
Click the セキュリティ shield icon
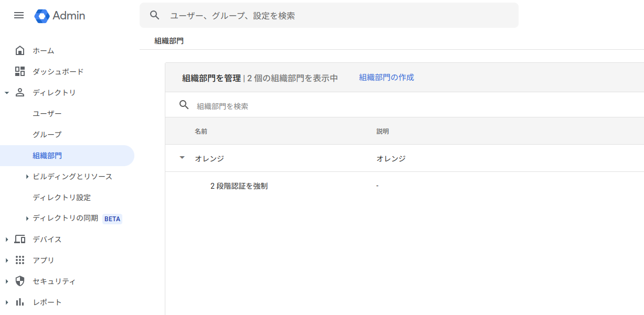click(20, 281)
